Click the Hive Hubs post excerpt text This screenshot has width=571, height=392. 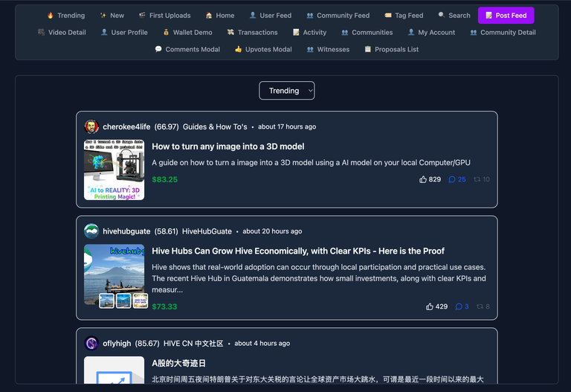[x=319, y=278]
